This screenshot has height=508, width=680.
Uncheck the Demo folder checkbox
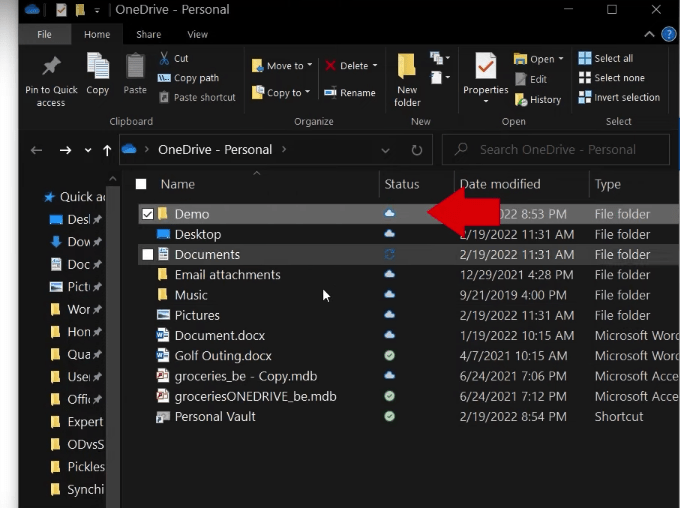148,214
